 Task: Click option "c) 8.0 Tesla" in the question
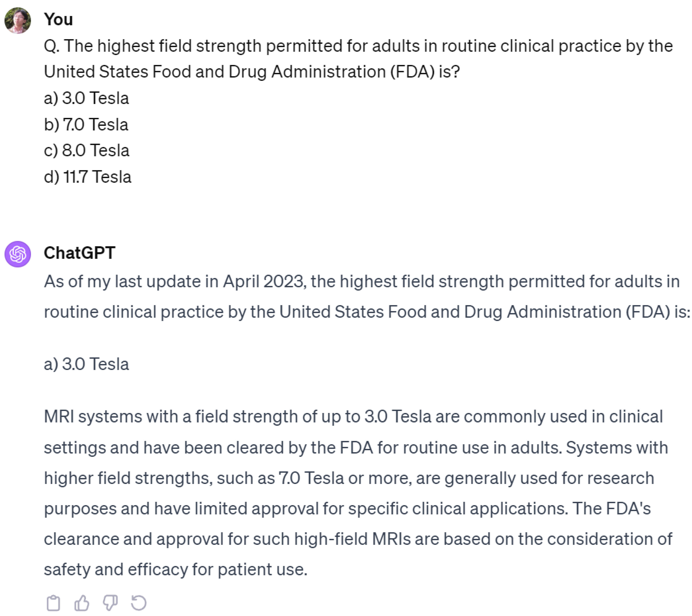pos(87,150)
